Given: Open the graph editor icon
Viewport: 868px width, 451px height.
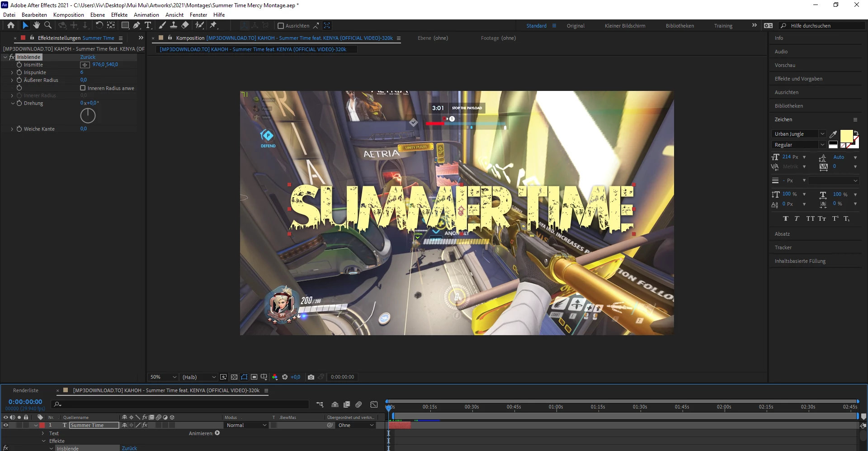Looking at the screenshot, I should [374, 404].
